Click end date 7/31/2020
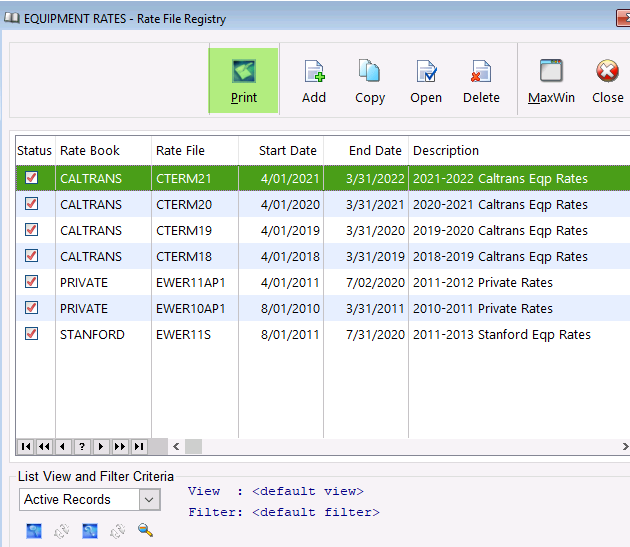Screen dimensions: 630x547 coord(375,334)
